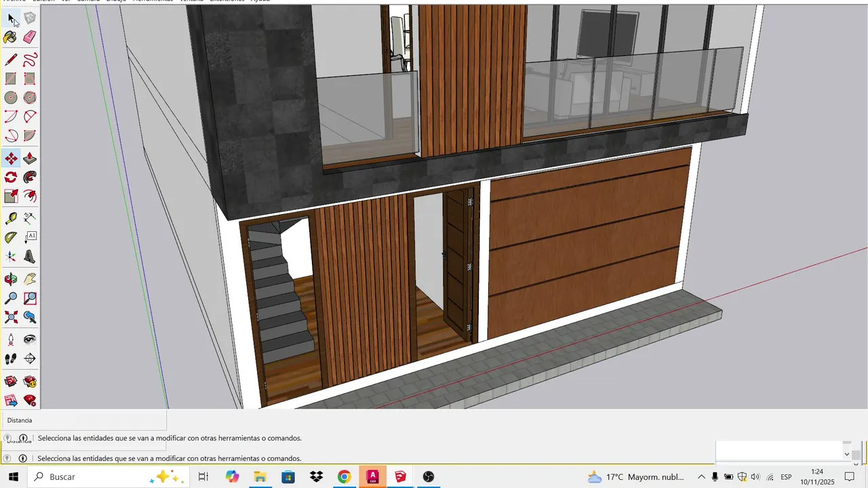Choose the Polygon drawing tool

tap(30, 98)
